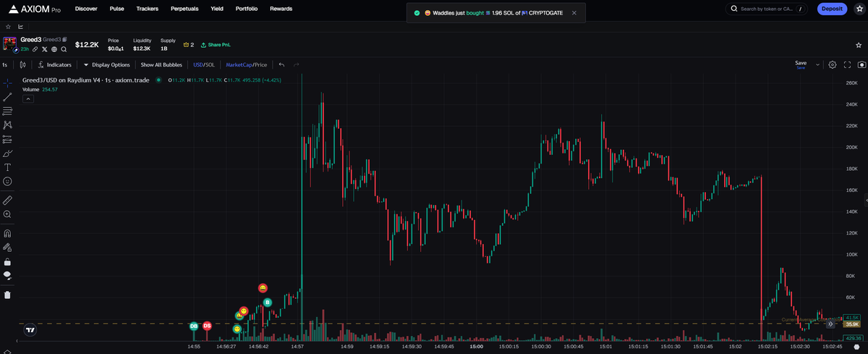
Task: Select the ruler measure tool
Action: [7, 200]
